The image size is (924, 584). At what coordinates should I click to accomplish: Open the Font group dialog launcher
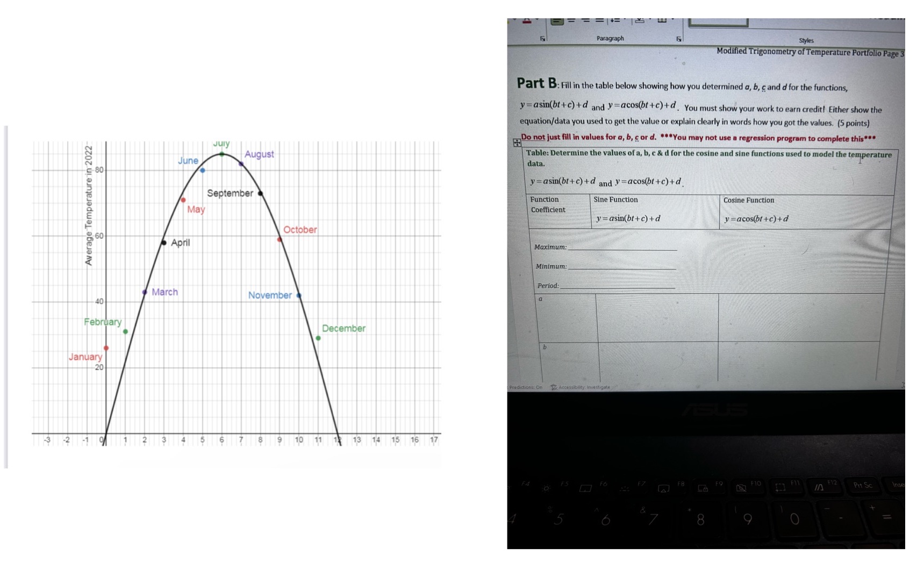coord(543,39)
